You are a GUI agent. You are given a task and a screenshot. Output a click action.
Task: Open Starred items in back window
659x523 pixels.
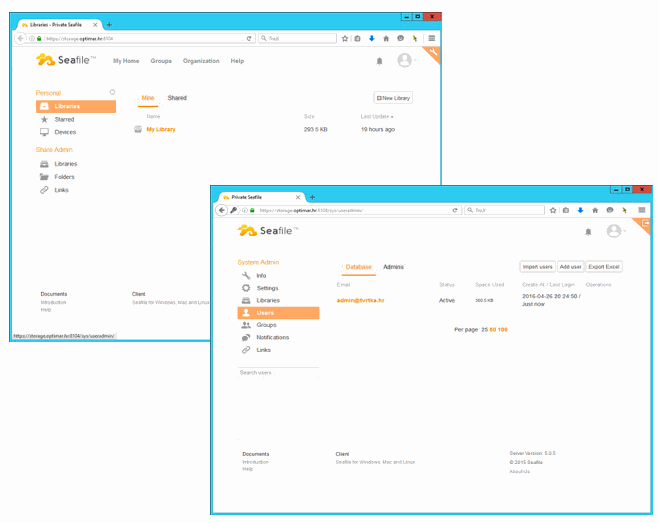click(x=64, y=119)
